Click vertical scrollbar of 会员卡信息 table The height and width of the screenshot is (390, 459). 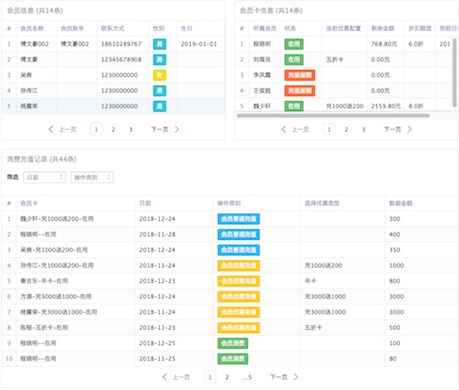454,72
